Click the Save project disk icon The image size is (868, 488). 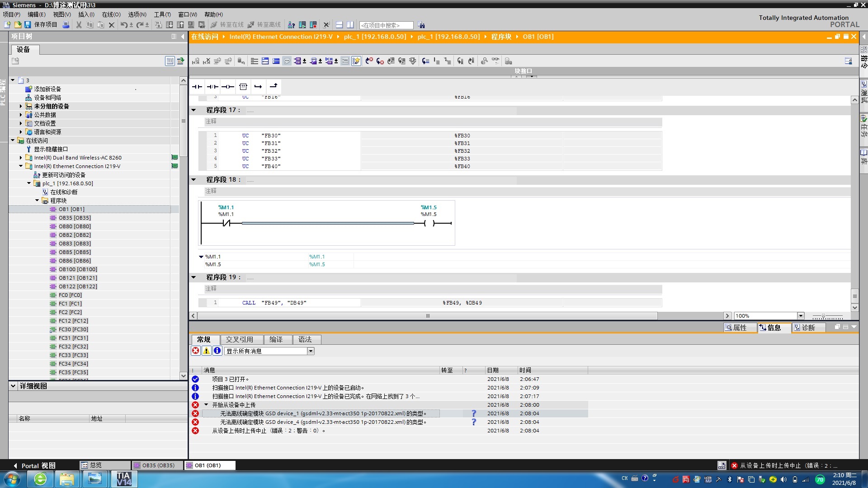28,25
